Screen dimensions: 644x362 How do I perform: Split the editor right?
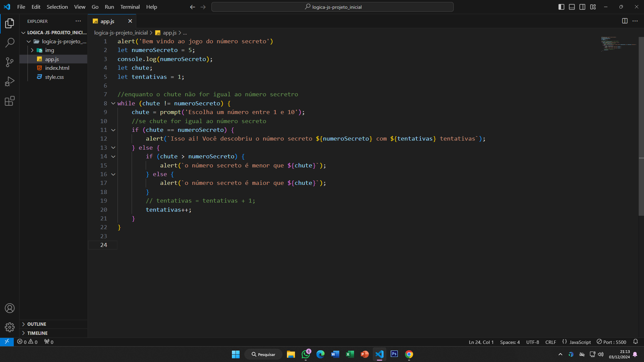(625, 21)
